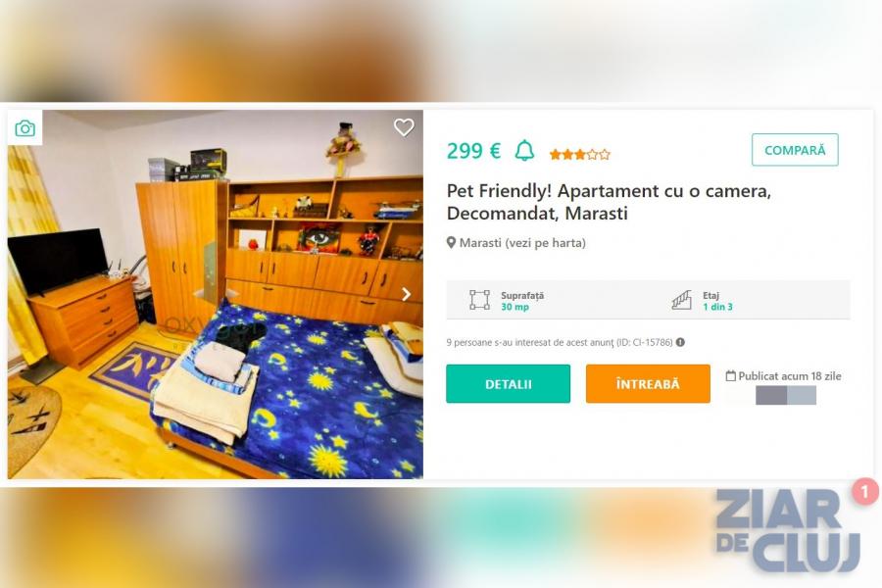Click the info icon beside listing ID
The image size is (882, 588).
[680, 342]
